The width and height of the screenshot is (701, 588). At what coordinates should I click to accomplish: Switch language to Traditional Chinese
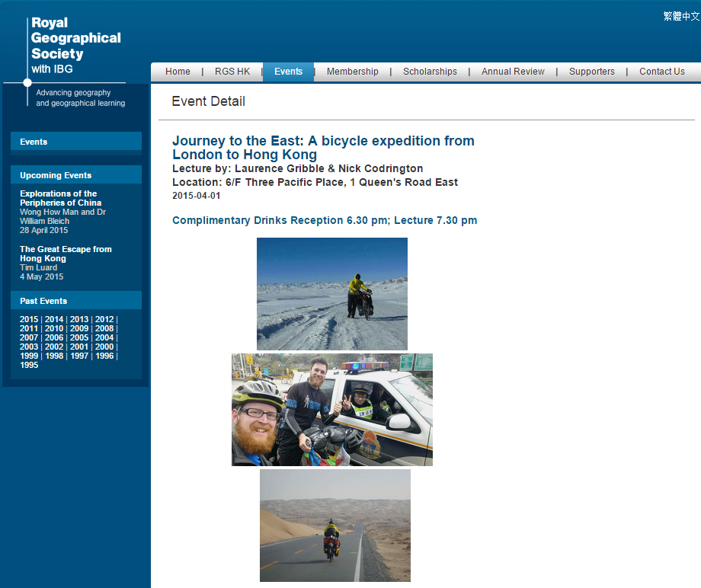(680, 16)
